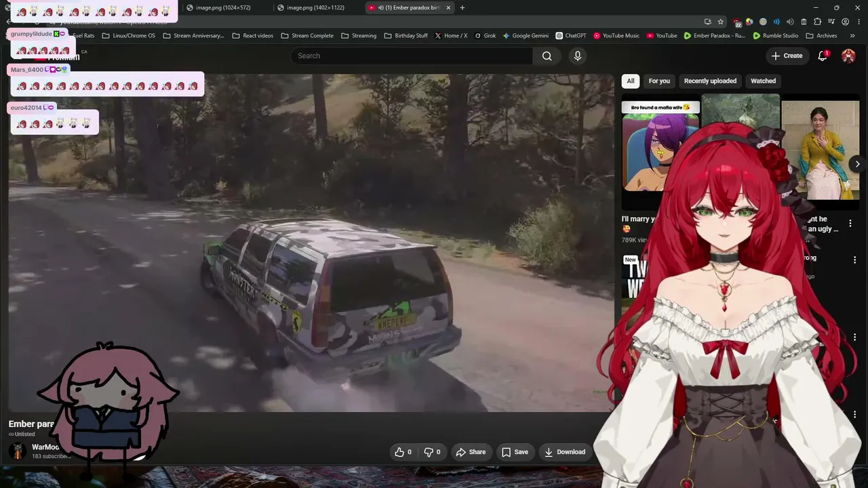Viewport: 868px width, 488px height.
Task: Open the Stream Anniversary bookmark folder
Action: coord(193,35)
